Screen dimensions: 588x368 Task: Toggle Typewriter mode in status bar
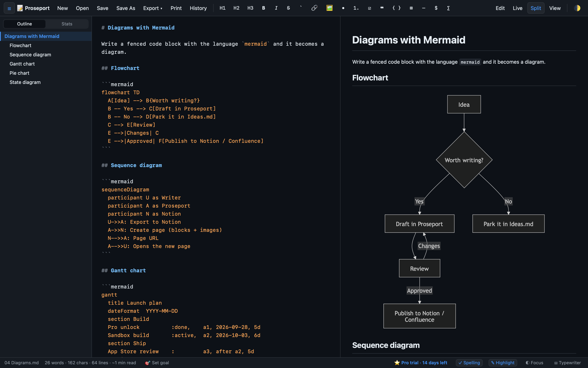(x=567, y=363)
